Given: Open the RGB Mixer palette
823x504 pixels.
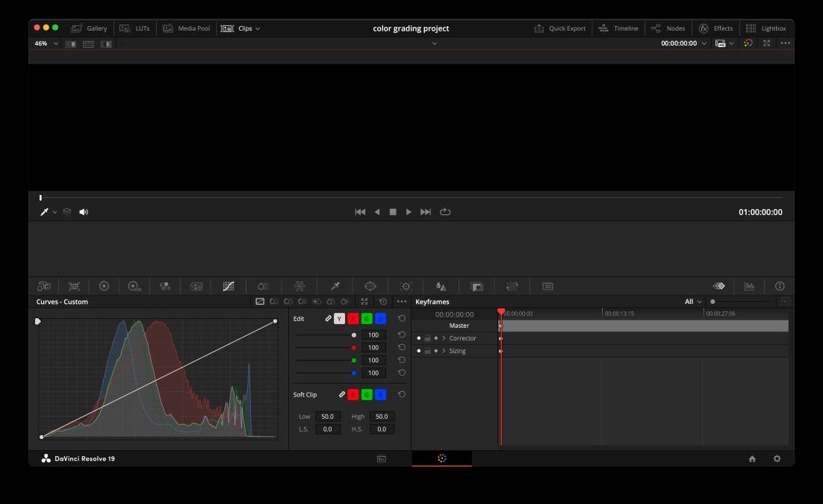Looking at the screenshot, I should pos(165,286).
